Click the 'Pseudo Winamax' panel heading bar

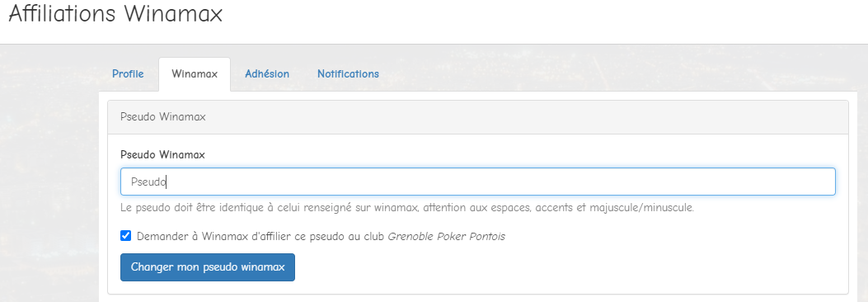tap(478, 117)
